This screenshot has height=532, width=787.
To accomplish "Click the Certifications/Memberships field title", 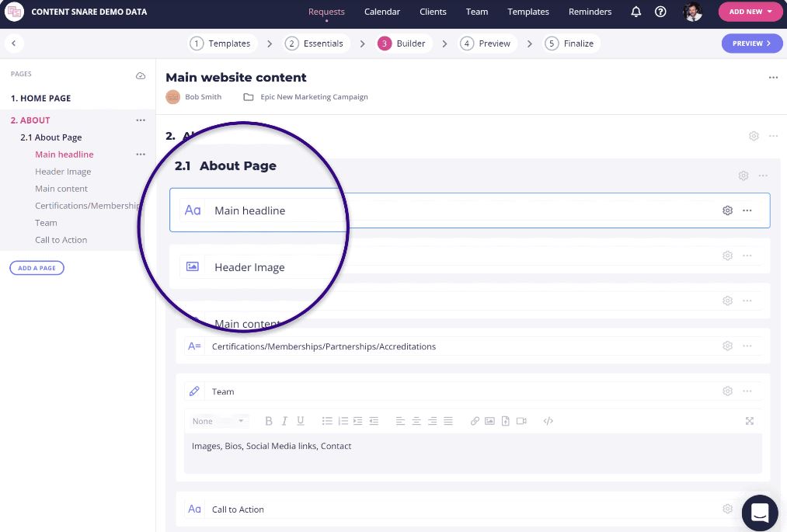I will pos(324,347).
